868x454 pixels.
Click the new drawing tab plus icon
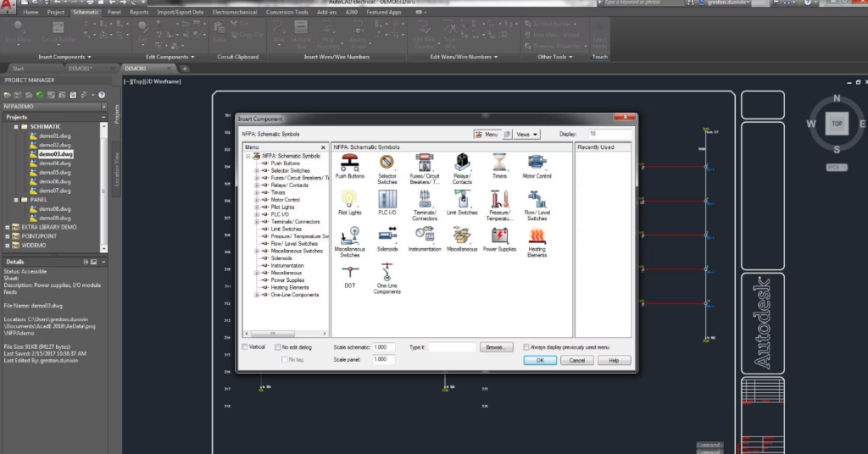(184, 69)
